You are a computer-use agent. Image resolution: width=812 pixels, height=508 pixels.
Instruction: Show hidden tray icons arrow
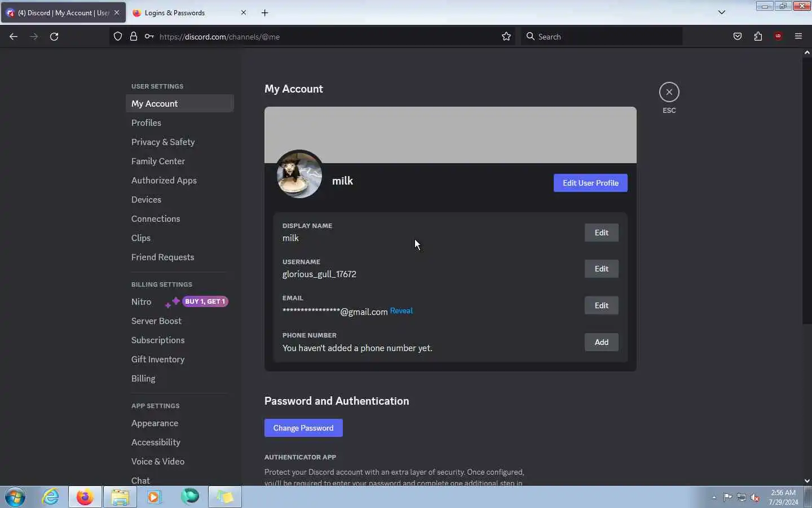714,497
